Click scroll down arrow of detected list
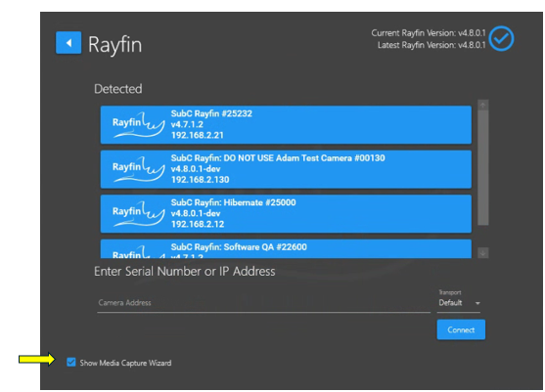545x392 pixels. click(482, 253)
